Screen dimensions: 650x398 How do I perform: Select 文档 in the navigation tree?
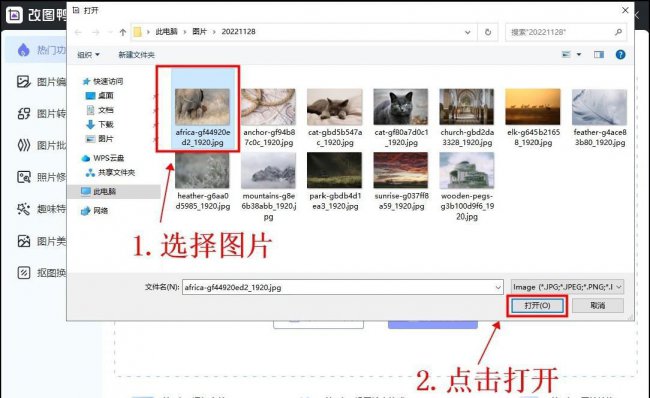[106, 110]
